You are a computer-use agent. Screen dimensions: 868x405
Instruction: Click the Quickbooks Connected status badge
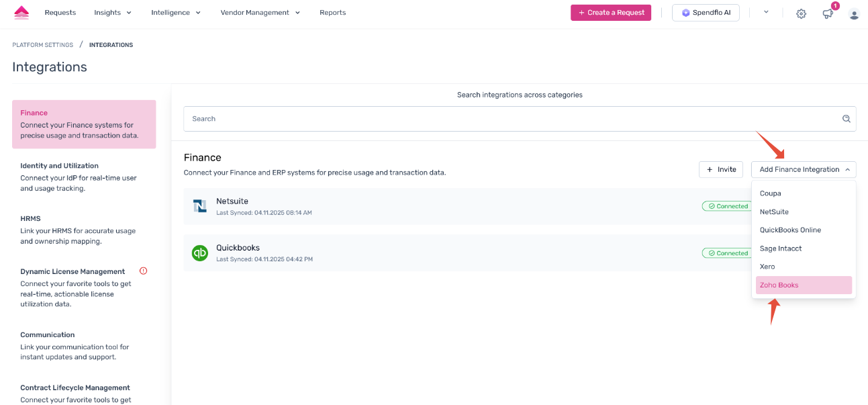(728, 253)
